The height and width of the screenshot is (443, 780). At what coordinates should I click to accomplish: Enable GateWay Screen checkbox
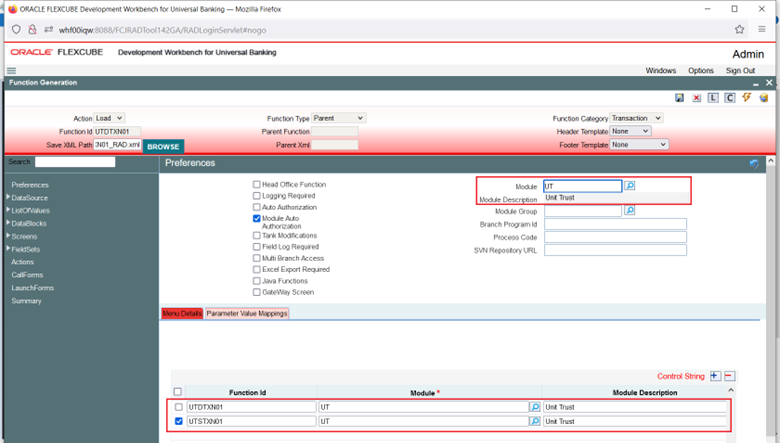point(257,292)
